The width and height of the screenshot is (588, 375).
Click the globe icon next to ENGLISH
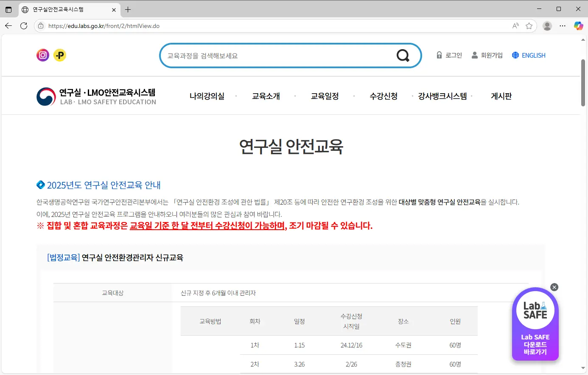515,55
